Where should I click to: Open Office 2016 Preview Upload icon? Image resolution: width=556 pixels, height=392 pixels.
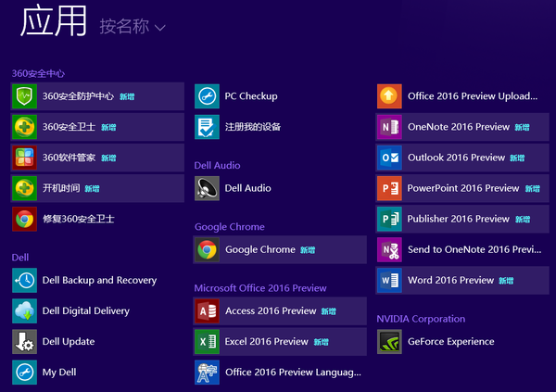pyautogui.click(x=389, y=96)
